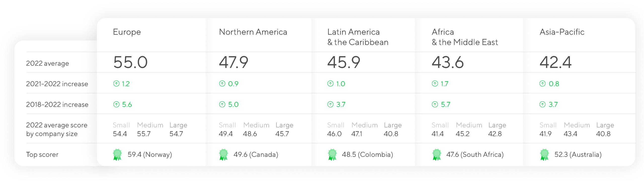Click South Africa's award ribbon icon

click(x=437, y=154)
